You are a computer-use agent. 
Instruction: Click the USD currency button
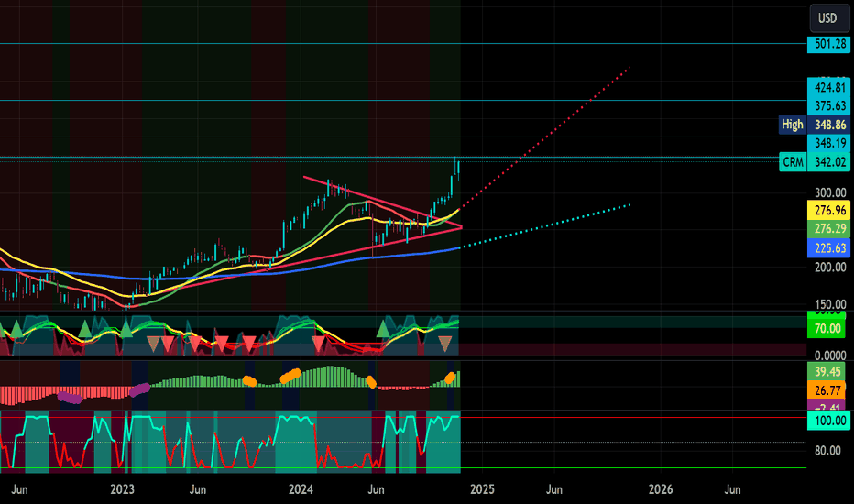click(827, 18)
